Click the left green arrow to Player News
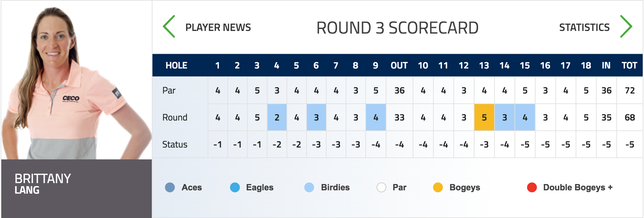This screenshot has width=644, height=218. pos(169,26)
